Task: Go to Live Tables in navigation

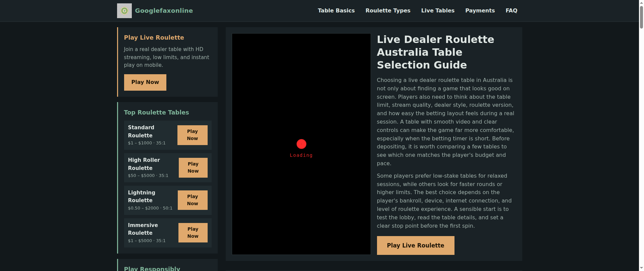Action: (x=438, y=11)
